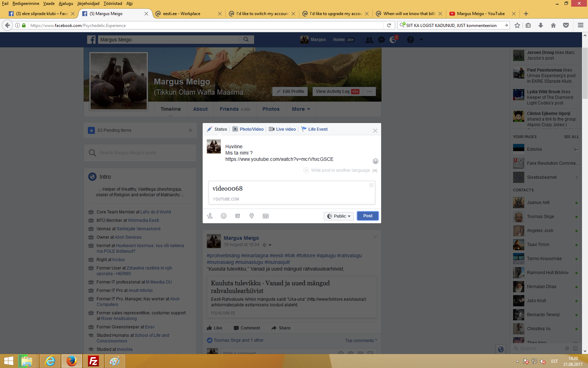Open the Top comments sort dropdown

(361, 341)
